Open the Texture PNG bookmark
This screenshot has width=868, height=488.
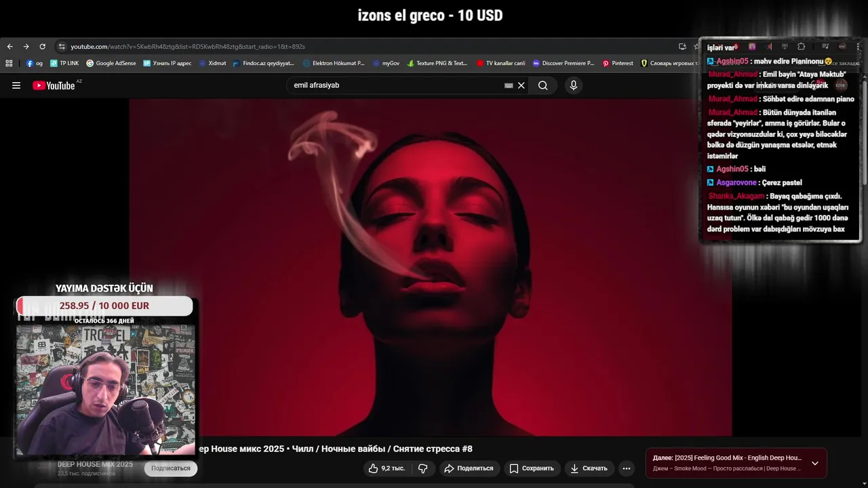[437, 63]
